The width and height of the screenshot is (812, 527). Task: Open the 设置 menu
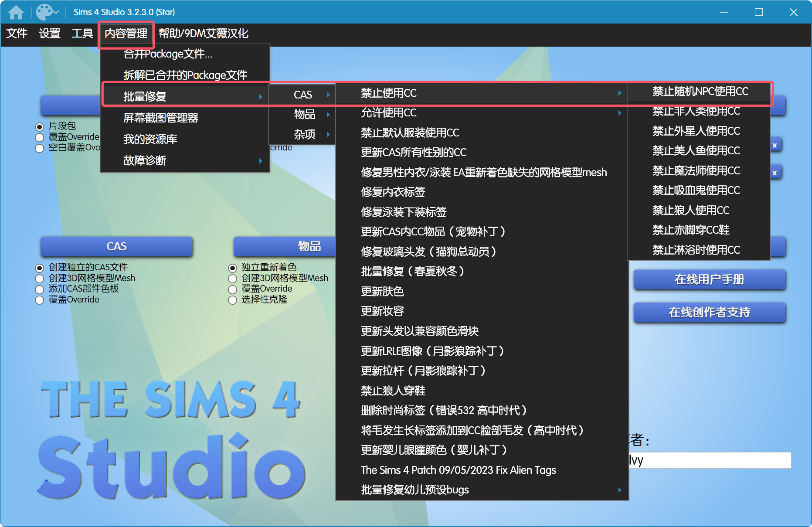(50, 33)
